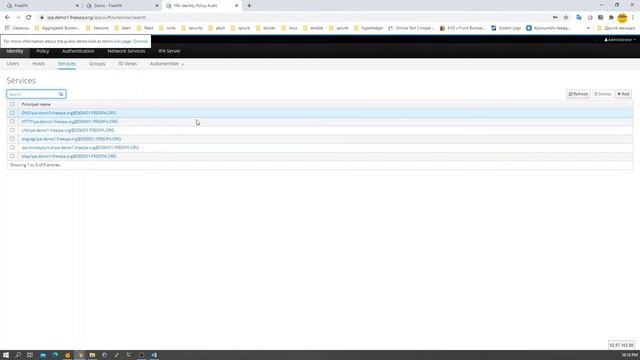Screen dimensions: 640x360
Task: Close the first FreeIPA tab
Action: [78, 6]
